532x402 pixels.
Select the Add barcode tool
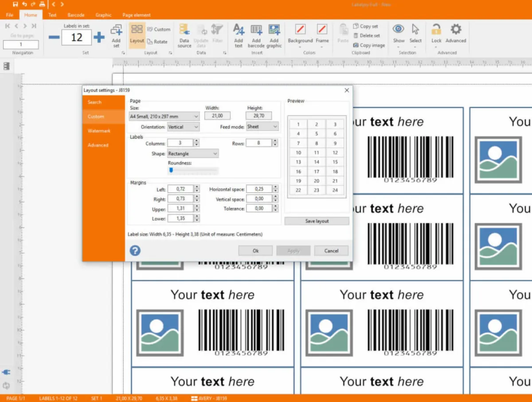point(256,35)
